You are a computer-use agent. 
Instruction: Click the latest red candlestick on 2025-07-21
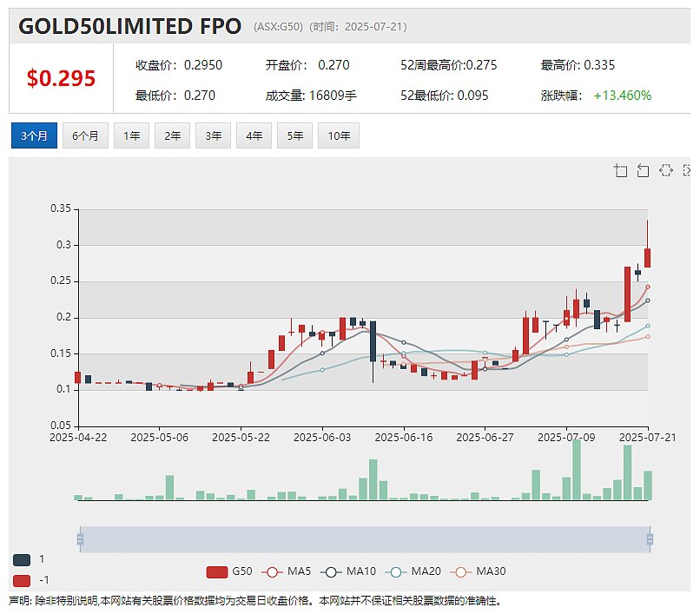(x=647, y=258)
